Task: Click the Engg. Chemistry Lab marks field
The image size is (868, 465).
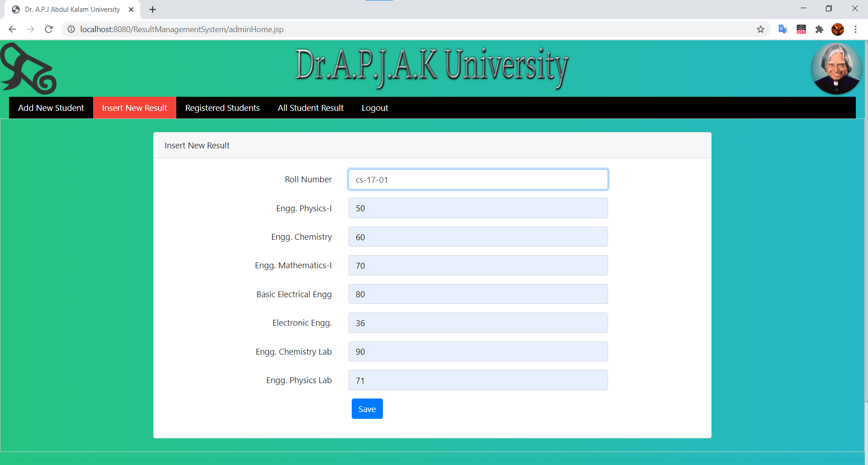Action: coord(478,351)
